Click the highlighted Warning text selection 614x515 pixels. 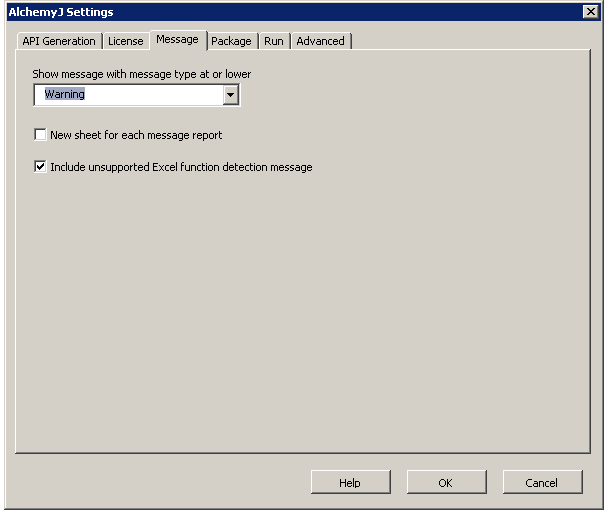(65, 95)
